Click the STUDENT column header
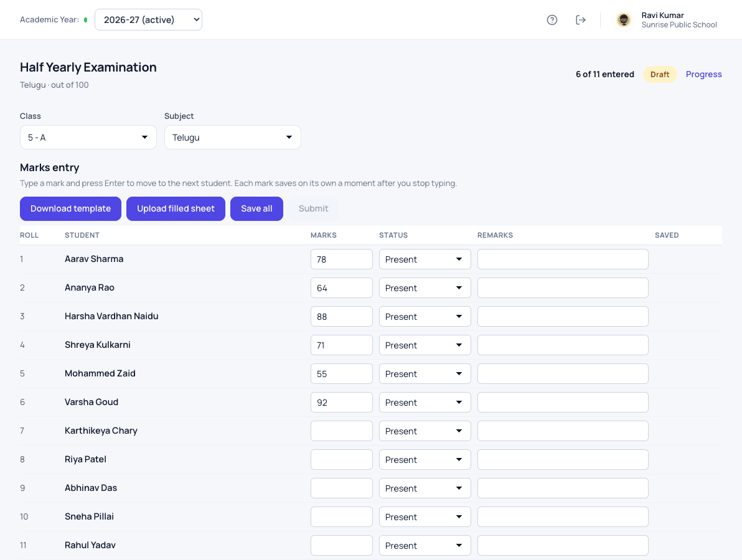The width and height of the screenshot is (742, 560). (82, 235)
